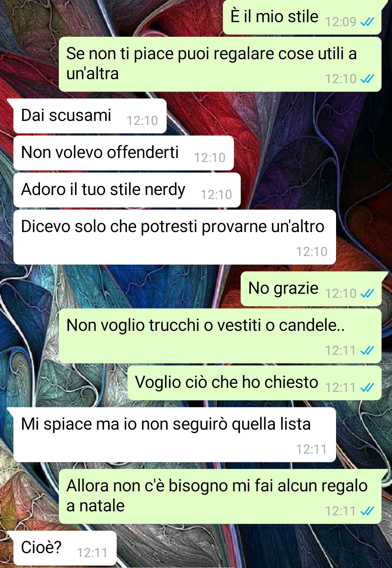Tap the 12:10 timestamp on 'Dai scusami'
This screenshot has height=568, width=392.
point(142,121)
